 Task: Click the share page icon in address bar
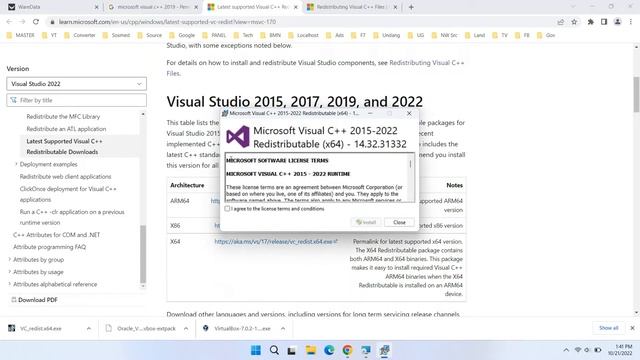[x=561, y=22]
